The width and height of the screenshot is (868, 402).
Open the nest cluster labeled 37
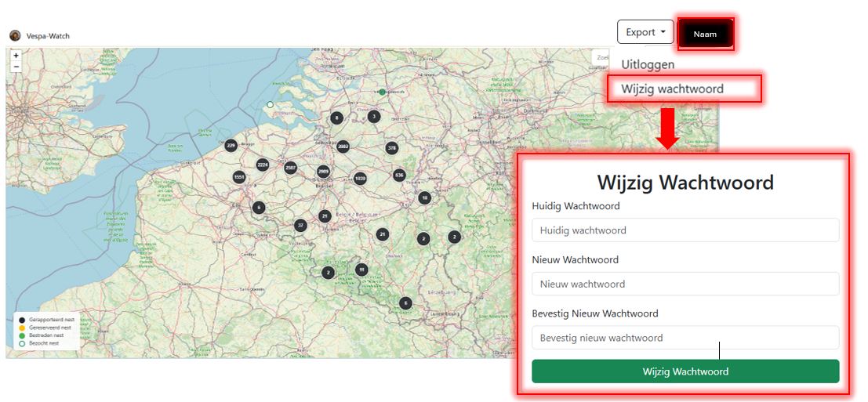coord(300,226)
